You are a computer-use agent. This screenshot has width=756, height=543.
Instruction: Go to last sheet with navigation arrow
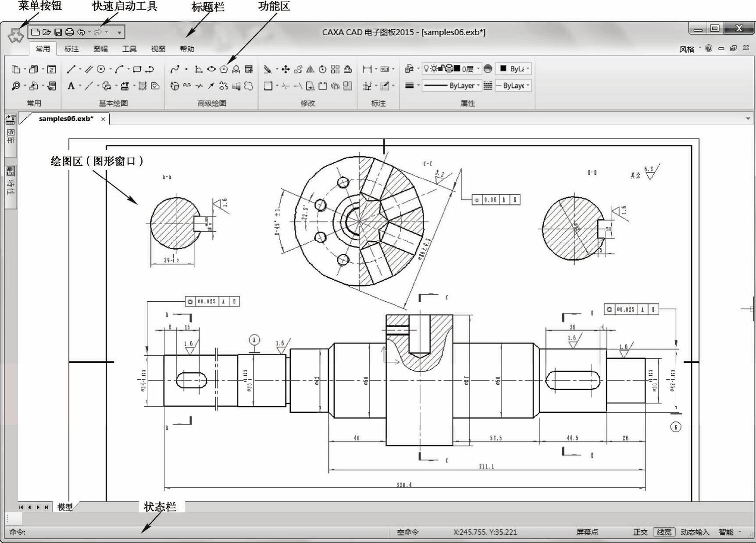pos(46,507)
